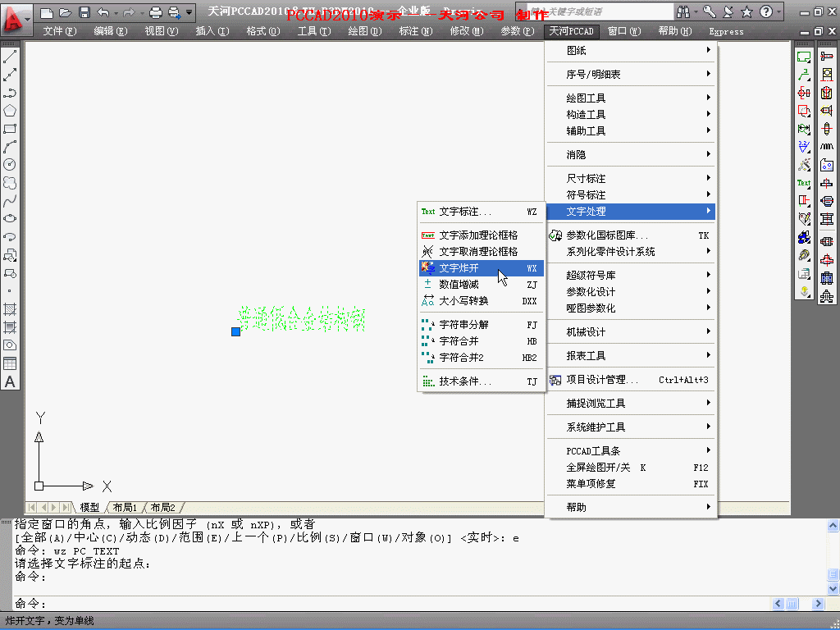Click the Save icon in quick toolbar
The width and height of the screenshot is (840, 630).
click(x=84, y=12)
